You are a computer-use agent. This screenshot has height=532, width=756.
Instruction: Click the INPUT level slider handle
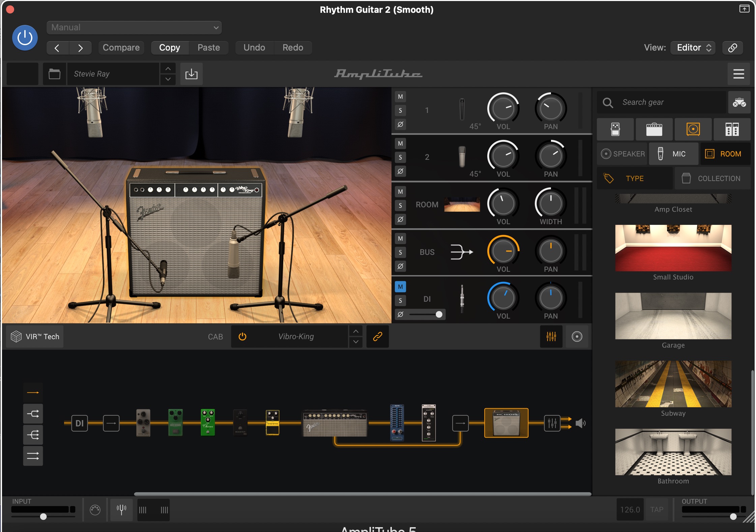tap(43, 516)
